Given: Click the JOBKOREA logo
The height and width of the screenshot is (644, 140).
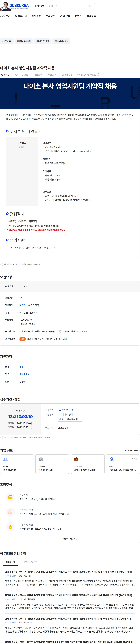Looking at the screenshot, I should pyautogui.click(x=19, y=5).
